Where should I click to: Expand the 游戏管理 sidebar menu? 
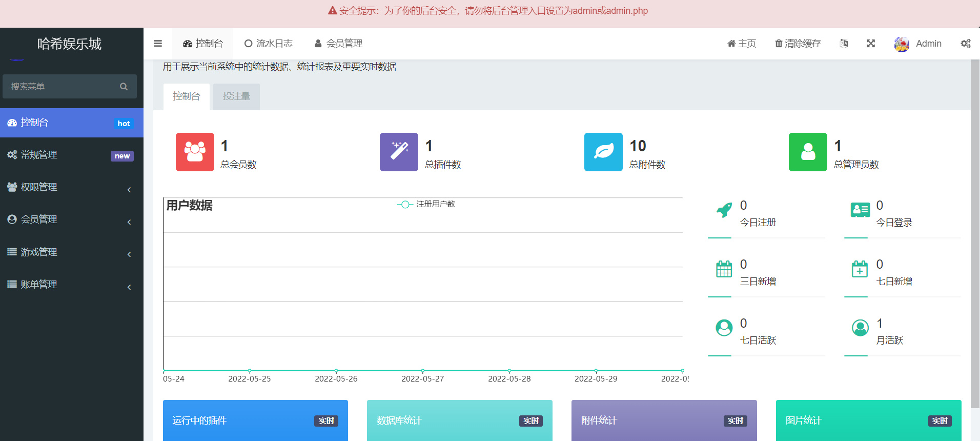pyautogui.click(x=71, y=252)
